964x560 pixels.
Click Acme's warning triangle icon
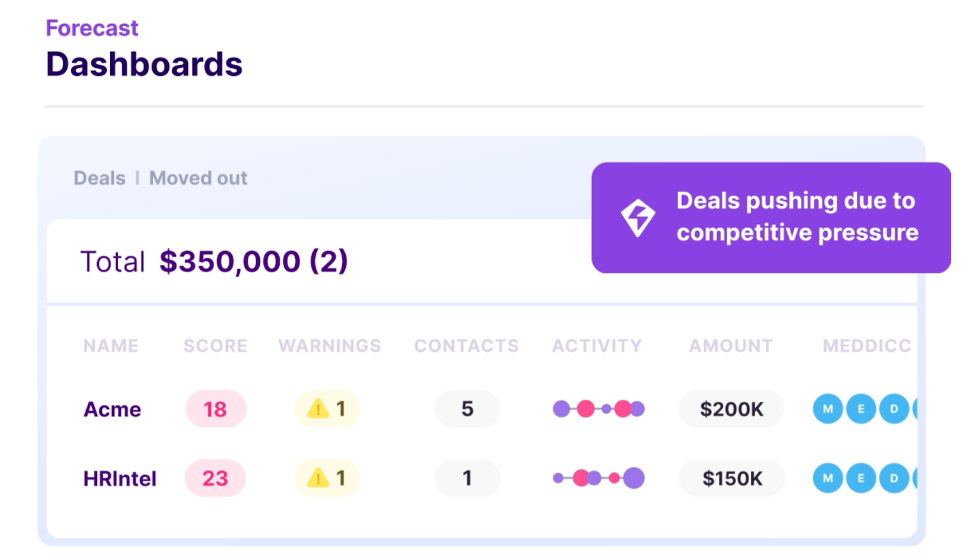tap(318, 409)
